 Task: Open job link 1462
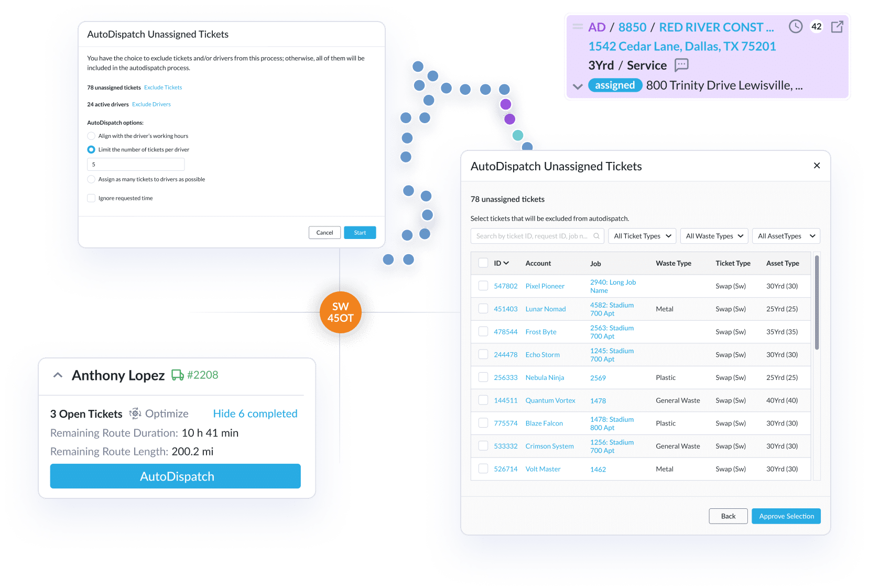[598, 470]
